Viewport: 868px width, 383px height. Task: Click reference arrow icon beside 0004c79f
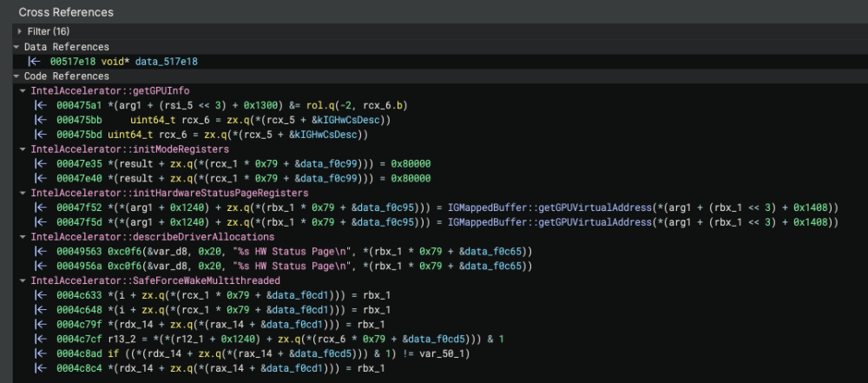pyautogui.click(x=39, y=324)
